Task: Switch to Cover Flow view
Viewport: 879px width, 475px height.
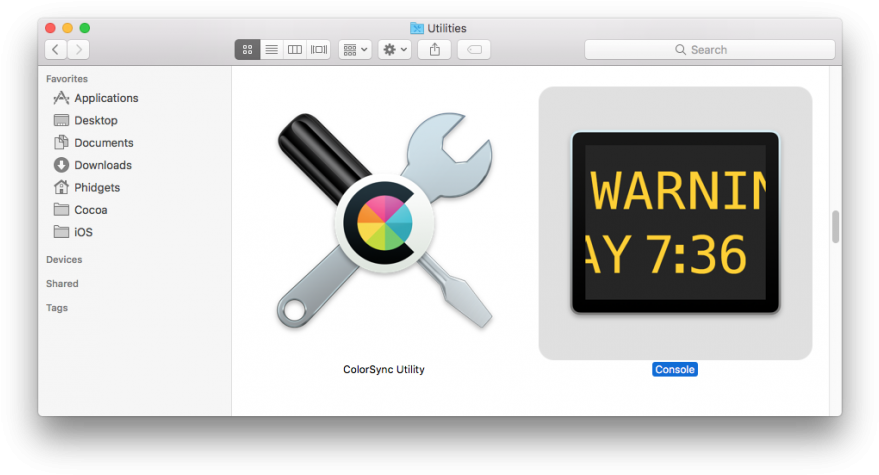Action: (319, 49)
